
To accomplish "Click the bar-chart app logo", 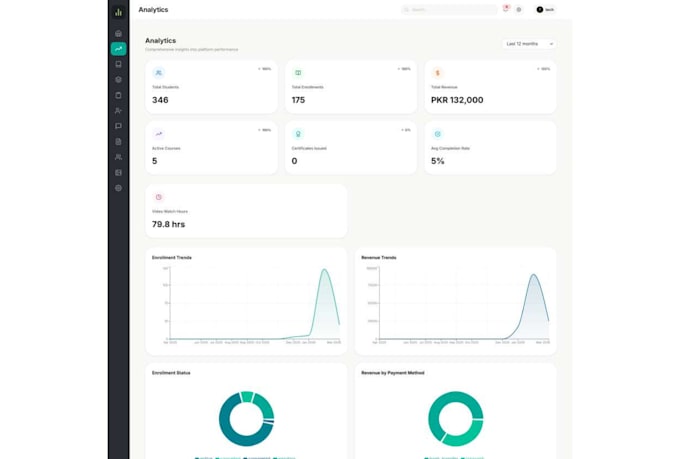I will coord(118,12).
